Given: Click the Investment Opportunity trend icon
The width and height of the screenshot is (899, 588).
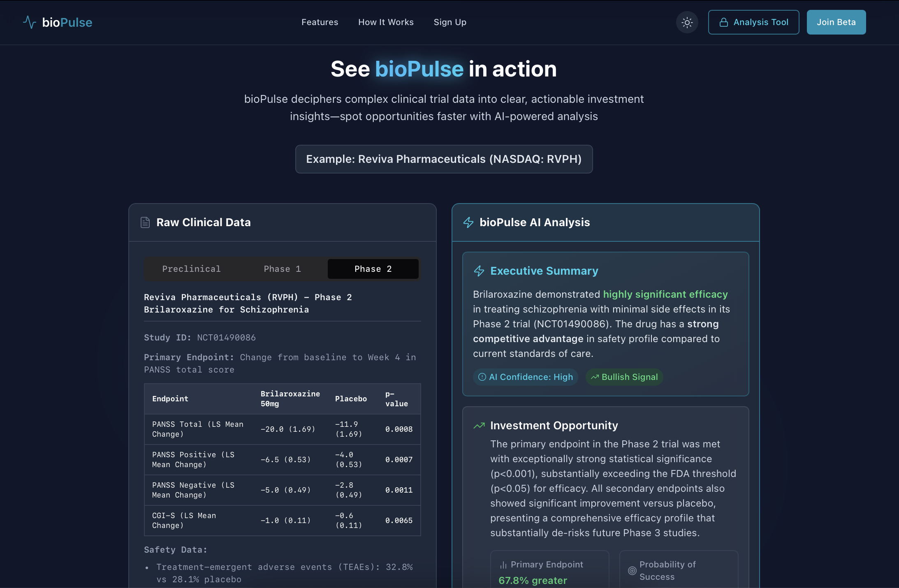Looking at the screenshot, I should pyautogui.click(x=479, y=426).
